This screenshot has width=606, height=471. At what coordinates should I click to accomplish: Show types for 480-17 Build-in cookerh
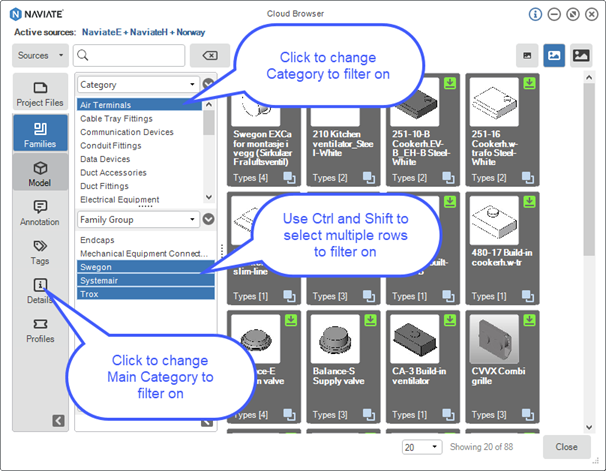tap(528, 296)
